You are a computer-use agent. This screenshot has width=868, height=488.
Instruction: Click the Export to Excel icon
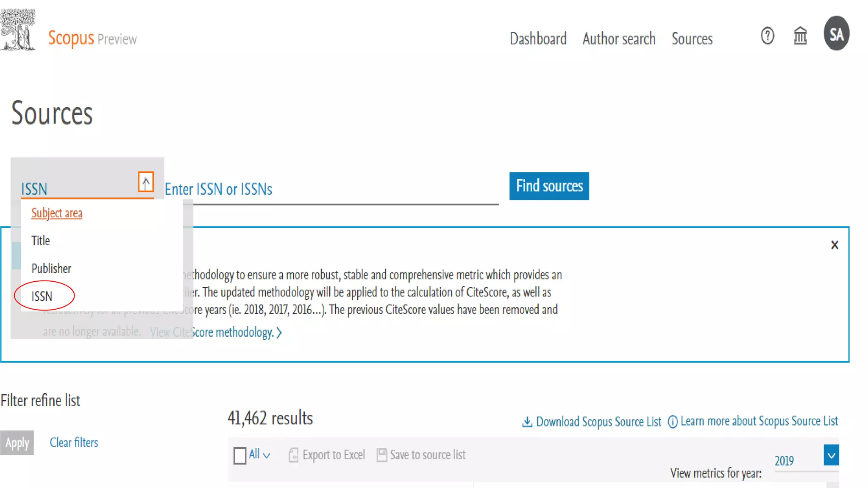[293, 455]
